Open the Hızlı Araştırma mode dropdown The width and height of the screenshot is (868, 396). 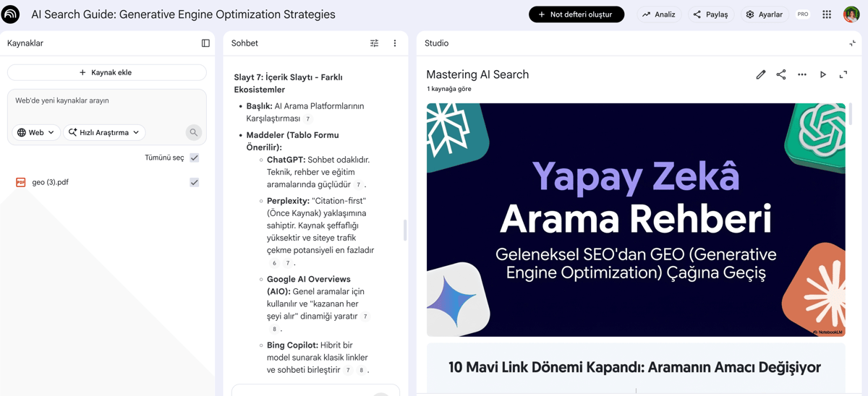[104, 132]
